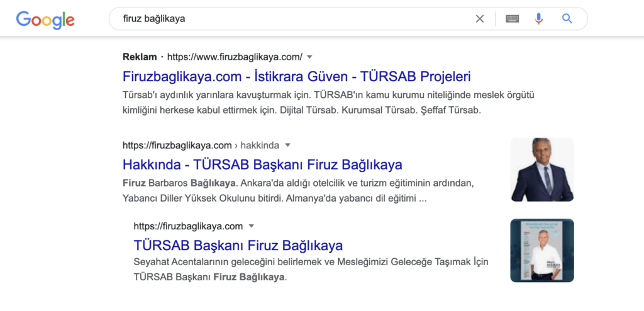644x311 pixels.
Task: Click URL firuzbaglikaya.com › hakkinda
Action: 201,145
